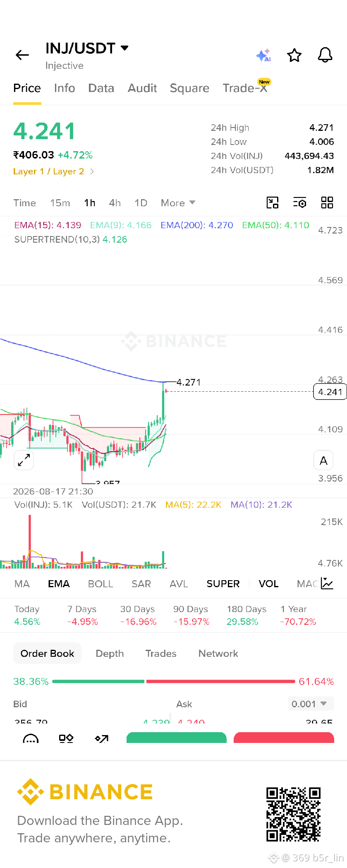This screenshot has height=868, width=347.
Task: Open the INJ/USDT pair selector dropdown
Action: [x=87, y=48]
